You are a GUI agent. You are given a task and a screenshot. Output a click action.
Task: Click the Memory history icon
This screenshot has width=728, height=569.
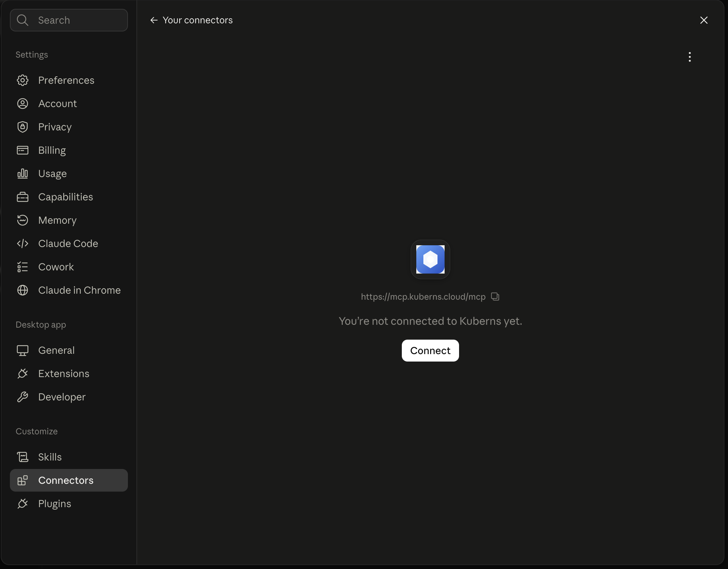pos(23,220)
